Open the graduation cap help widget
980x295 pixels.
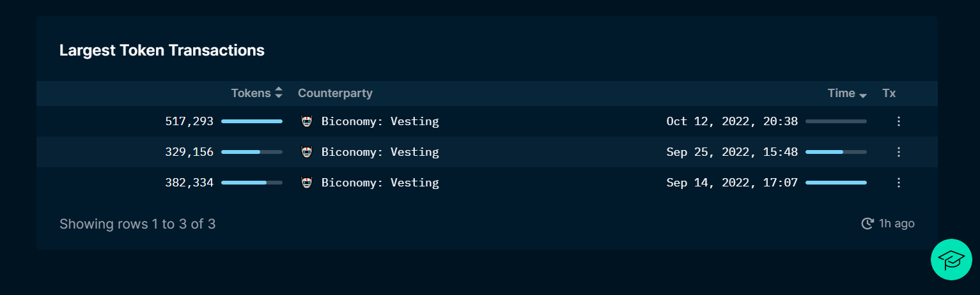click(x=951, y=259)
